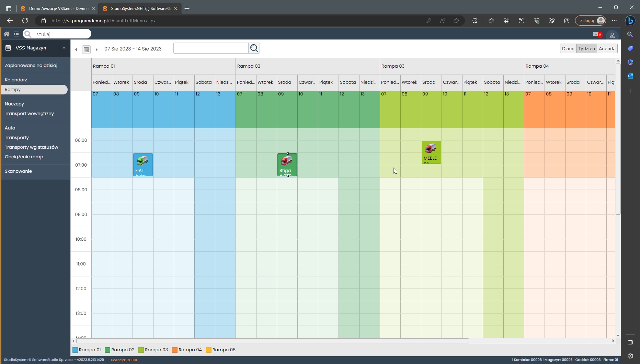This screenshot has height=364, width=640.
Task: Select the FIAT truck appointment on Rampa 01
Action: pyautogui.click(x=143, y=165)
